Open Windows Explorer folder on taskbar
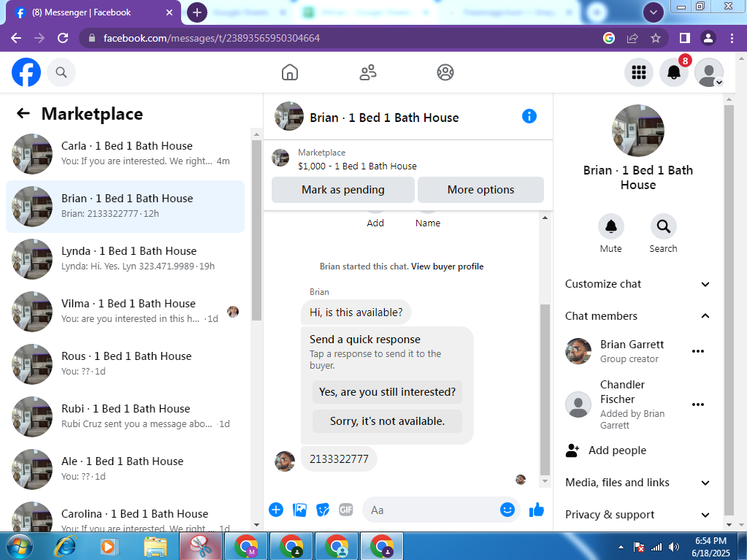Viewport: 747px width, 560px height. pyautogui.click(x=156, y=547)
